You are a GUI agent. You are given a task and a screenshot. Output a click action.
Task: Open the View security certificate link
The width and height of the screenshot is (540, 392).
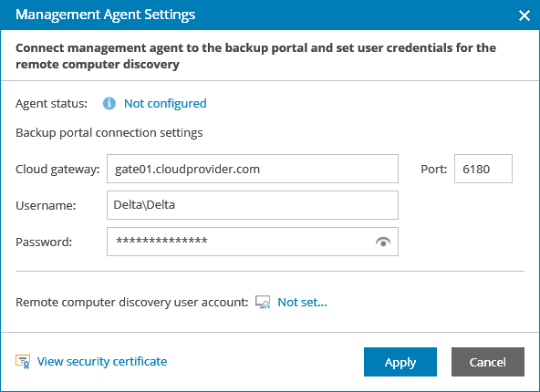pos(102,361)
